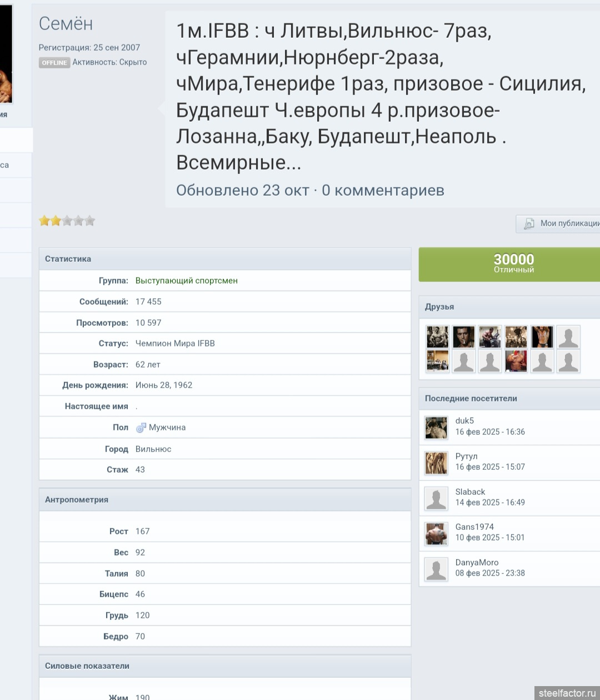
Task: Click the Активность: Скрыто text
Action: pos(109,62)
